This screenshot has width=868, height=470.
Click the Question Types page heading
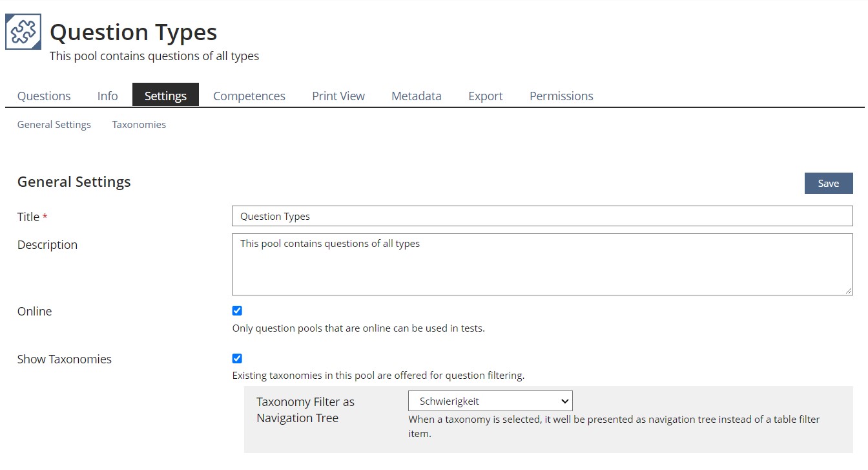click(133, 32)
